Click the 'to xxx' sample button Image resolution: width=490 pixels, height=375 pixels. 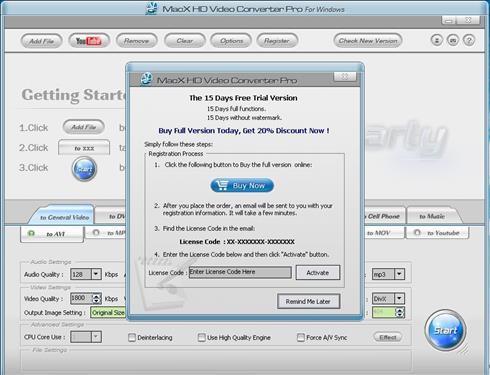[84, 148]
